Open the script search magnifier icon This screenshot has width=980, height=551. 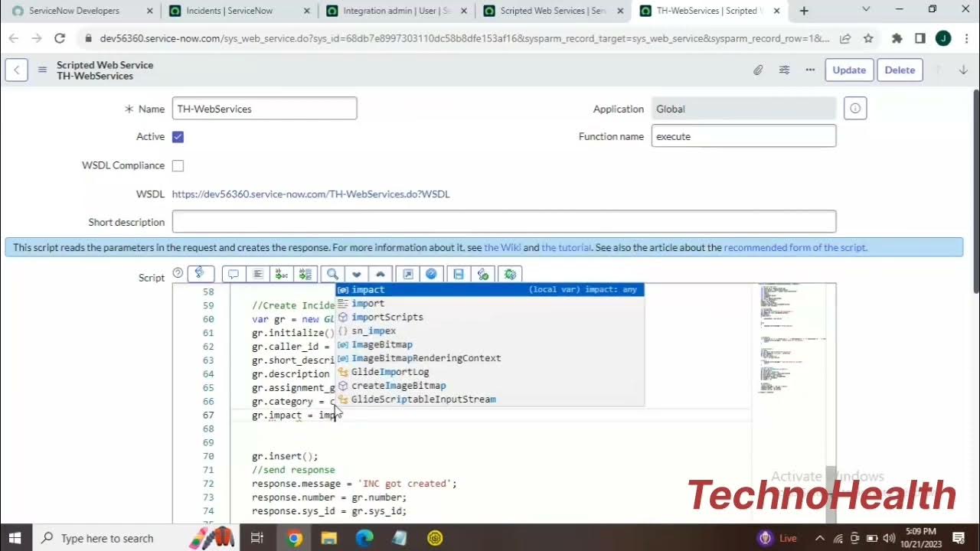coord(332,274)
